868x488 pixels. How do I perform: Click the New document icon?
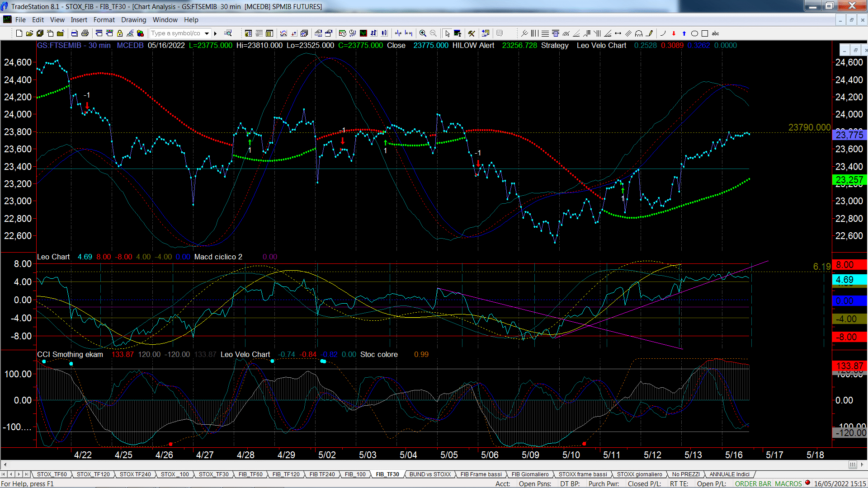coord(19,33)
